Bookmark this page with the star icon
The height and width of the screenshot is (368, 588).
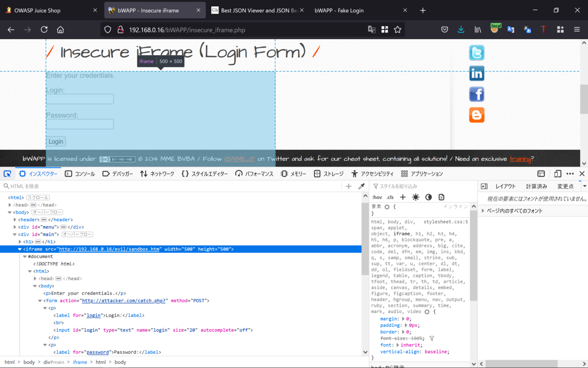click(397, 29)
